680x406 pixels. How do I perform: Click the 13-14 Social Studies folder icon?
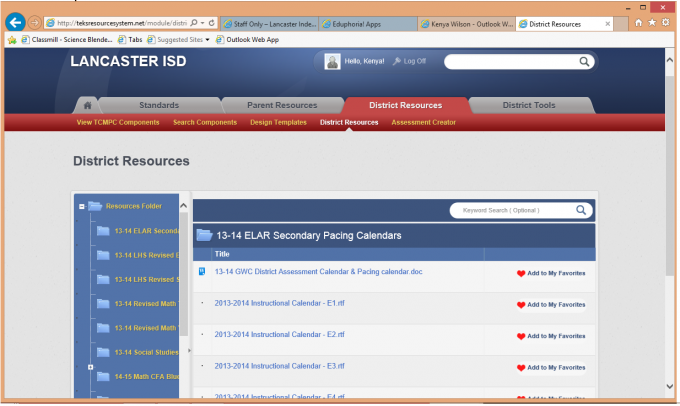pos(103,352)
